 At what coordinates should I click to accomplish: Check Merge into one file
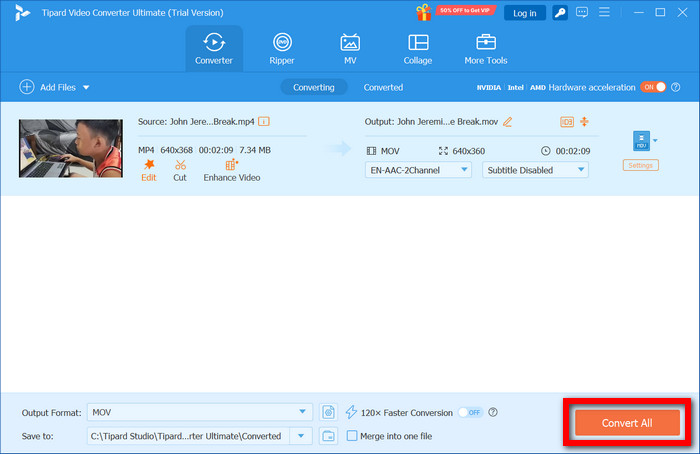(x=352, y=436)
